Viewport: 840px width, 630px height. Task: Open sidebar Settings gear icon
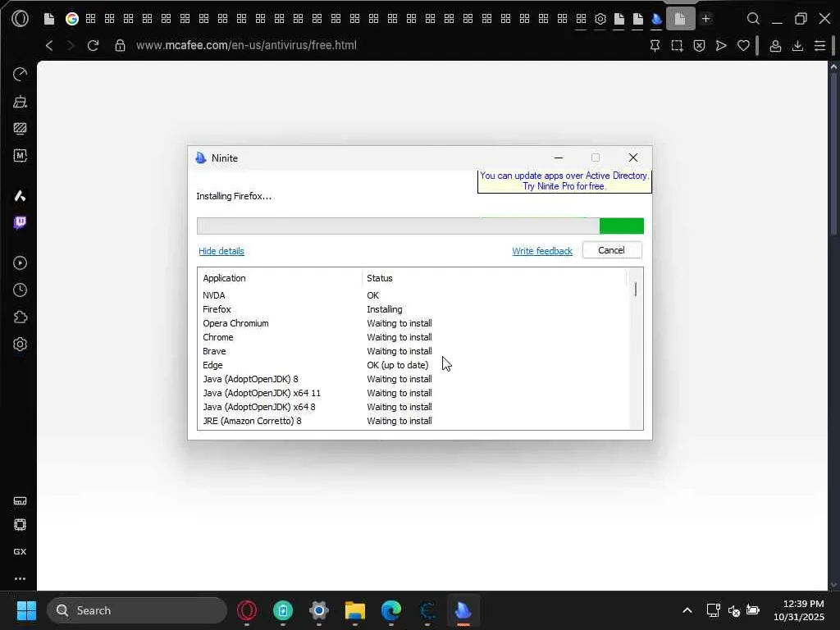click(20, 345)
